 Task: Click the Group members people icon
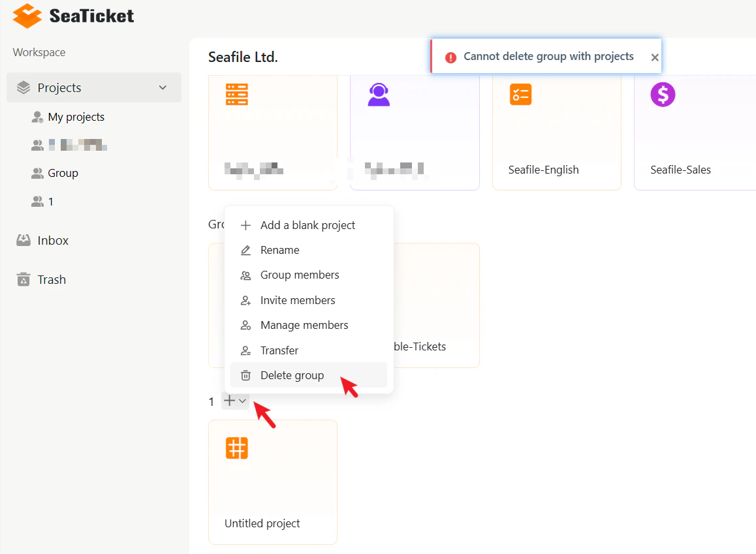click(245, 275)
